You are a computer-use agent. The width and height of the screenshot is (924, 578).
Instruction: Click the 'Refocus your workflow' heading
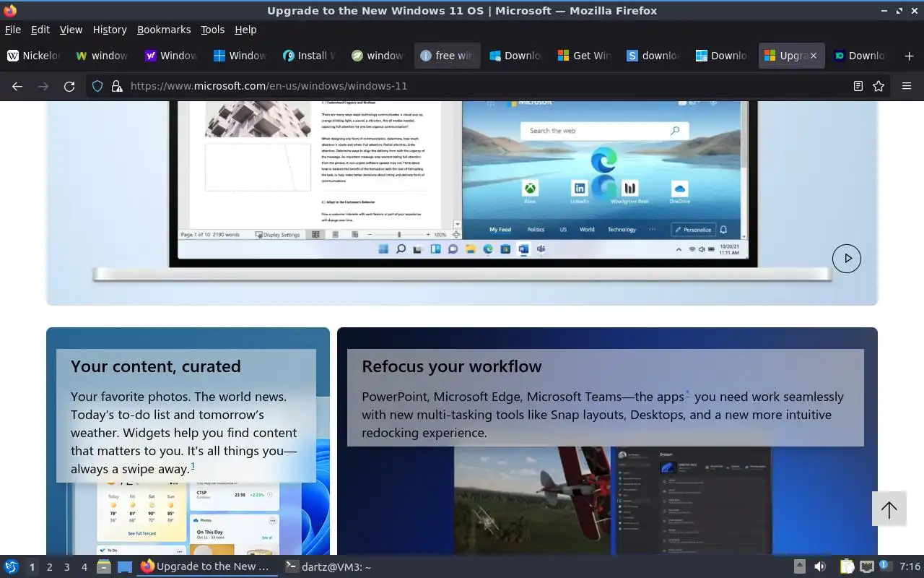click(452, 366)
